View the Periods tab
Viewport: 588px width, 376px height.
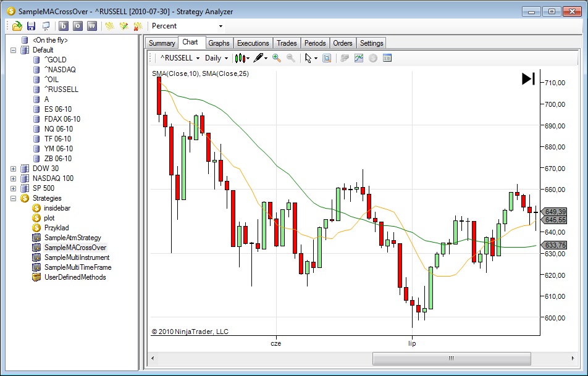coord(315,43)
